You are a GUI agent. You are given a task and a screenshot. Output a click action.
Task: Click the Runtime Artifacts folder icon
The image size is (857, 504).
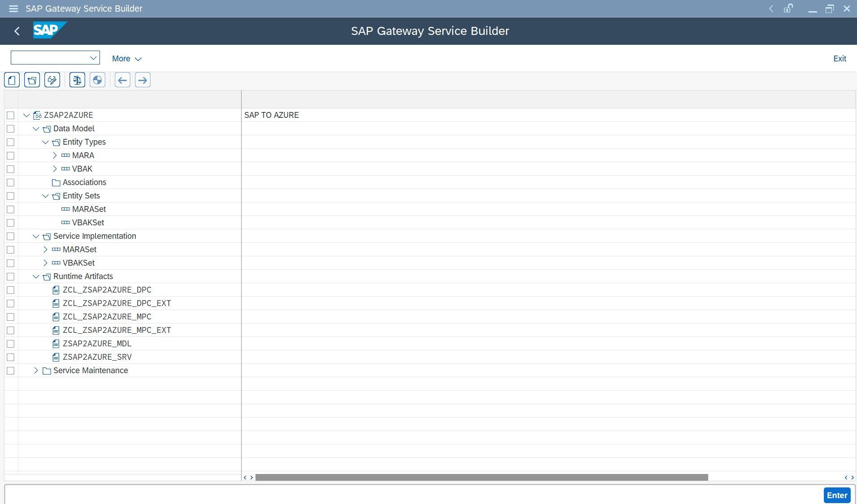pos(47,277)
